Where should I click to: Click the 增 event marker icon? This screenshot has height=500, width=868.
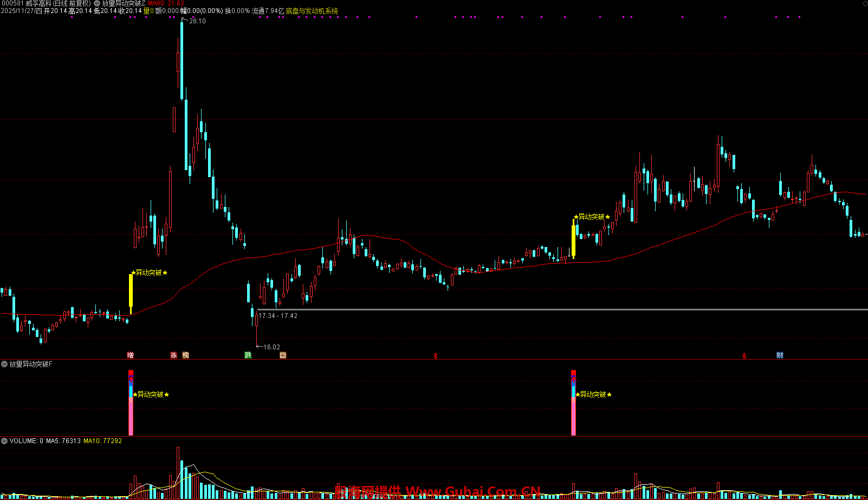pos(130,355)
